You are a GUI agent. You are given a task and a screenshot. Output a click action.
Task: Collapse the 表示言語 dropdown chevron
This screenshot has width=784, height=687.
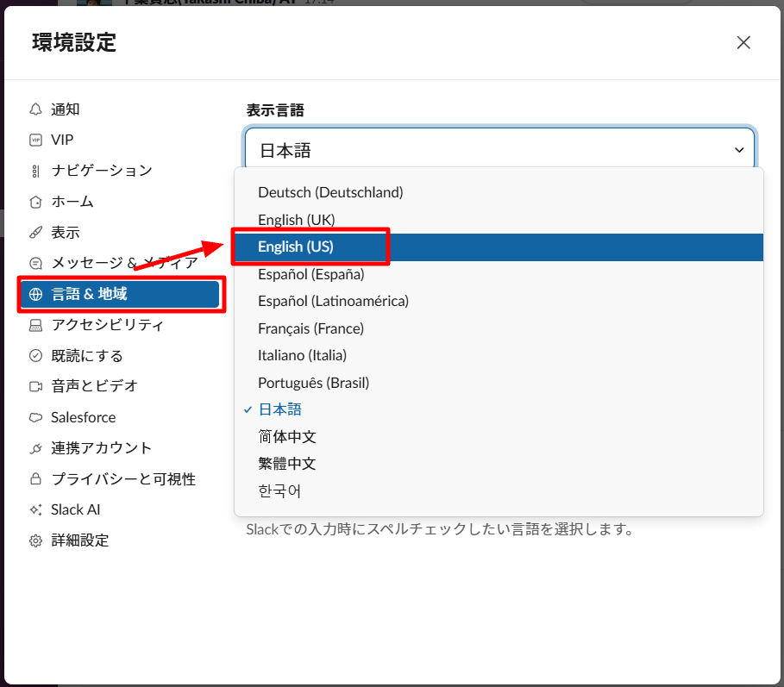(x=739, y=150)
